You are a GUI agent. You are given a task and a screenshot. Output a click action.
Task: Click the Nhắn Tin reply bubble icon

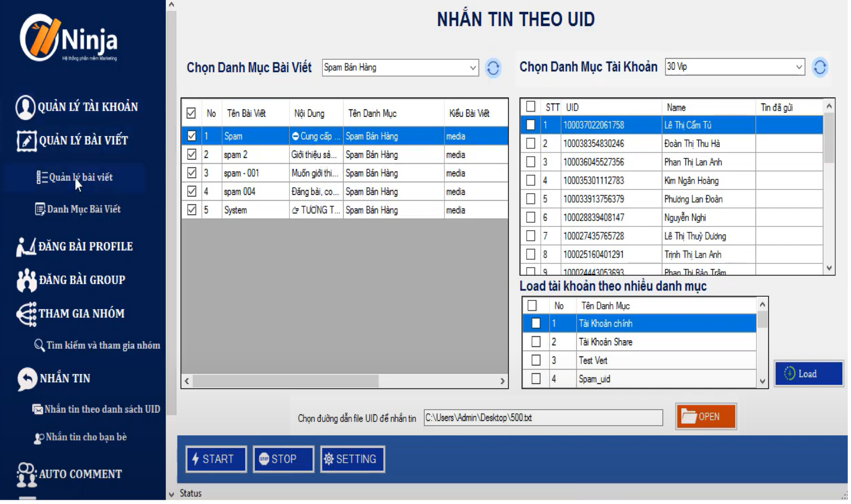[x=27, y=380]
